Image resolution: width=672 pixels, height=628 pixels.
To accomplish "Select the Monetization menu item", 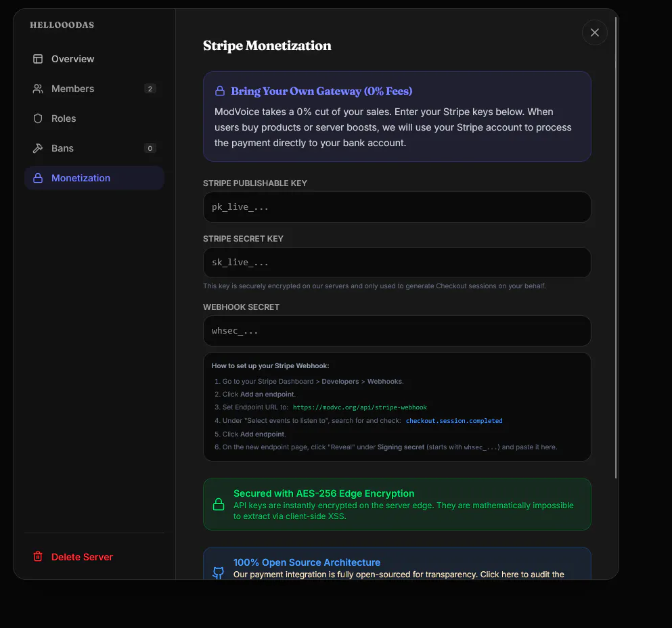I will (x=94, y=178).
